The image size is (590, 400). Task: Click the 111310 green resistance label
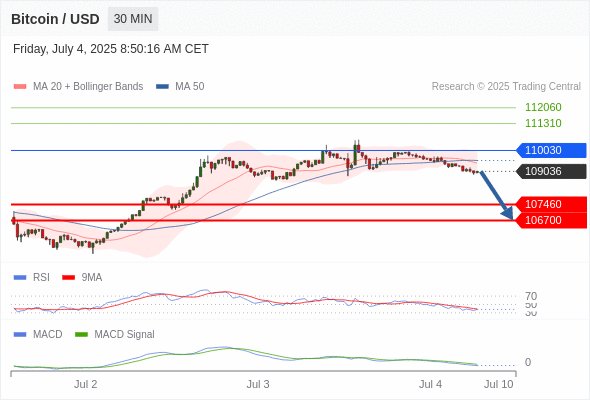pyautogui.click(x=543, y=123)
